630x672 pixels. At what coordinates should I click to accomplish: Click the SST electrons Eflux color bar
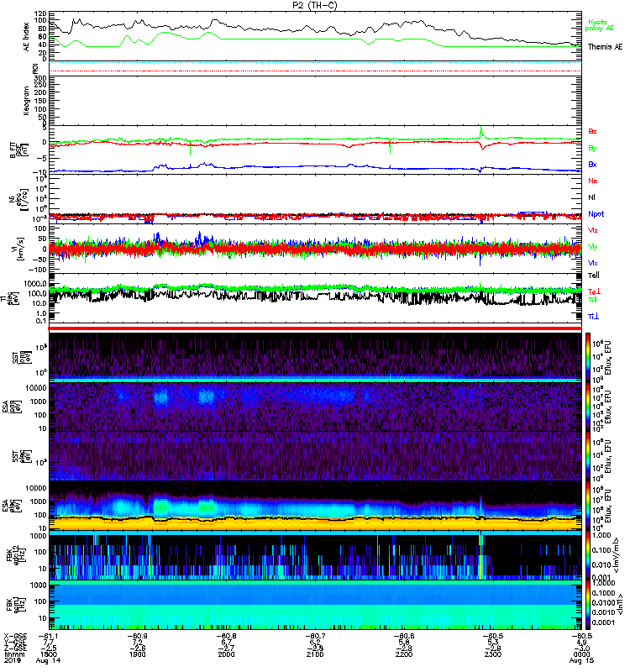588,456
